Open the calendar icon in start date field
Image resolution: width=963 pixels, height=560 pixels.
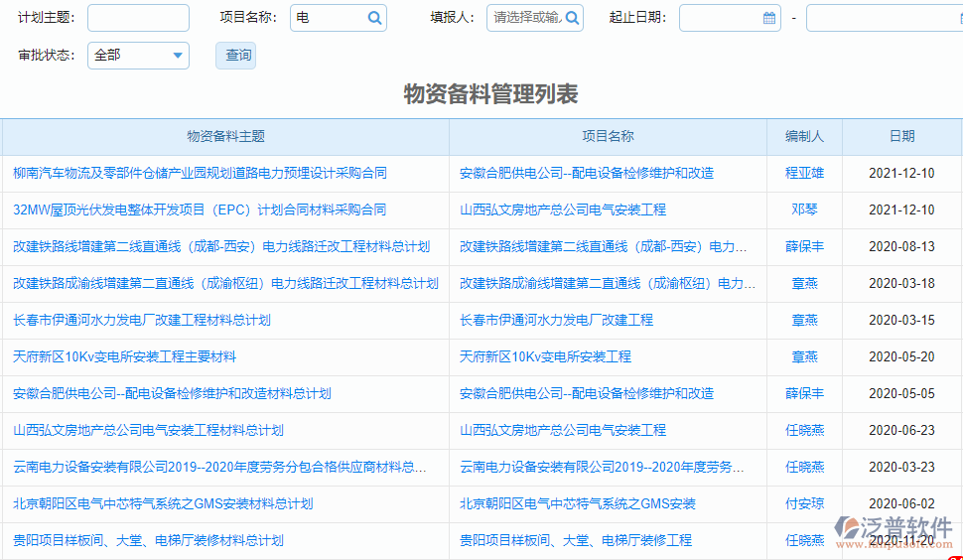click(x=769, y=18)
